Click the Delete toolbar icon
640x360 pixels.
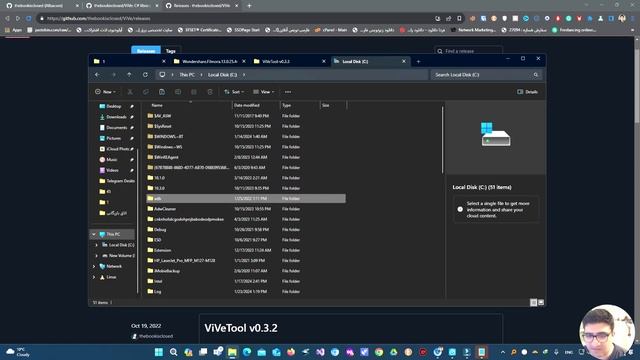click(x=210, y=92)
